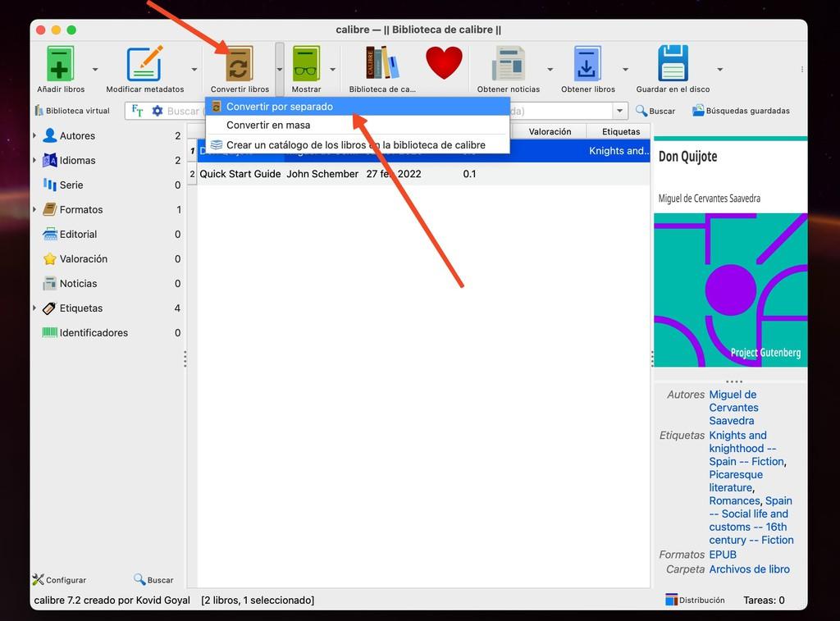This screenshot has width=840, height=621.
Task: Sort by the Etiquetas column header
Action: pyautogui.click(x=621, y=131)
